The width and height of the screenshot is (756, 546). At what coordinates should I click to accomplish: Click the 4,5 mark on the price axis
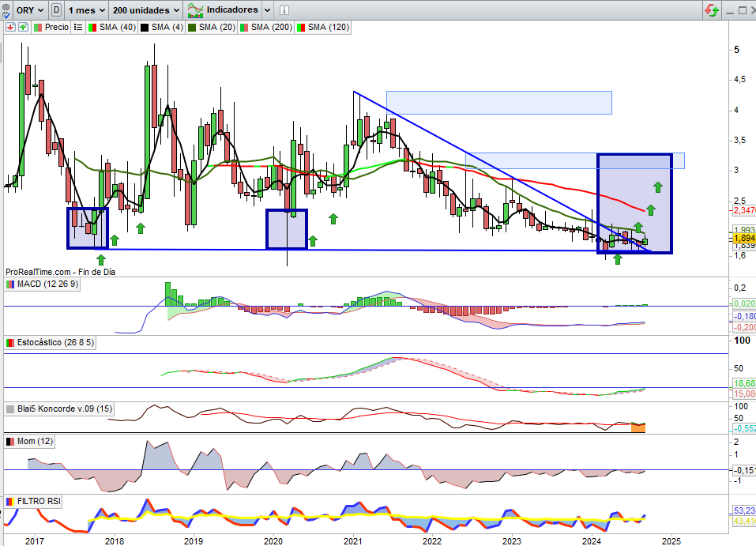(x=739, y=80)
